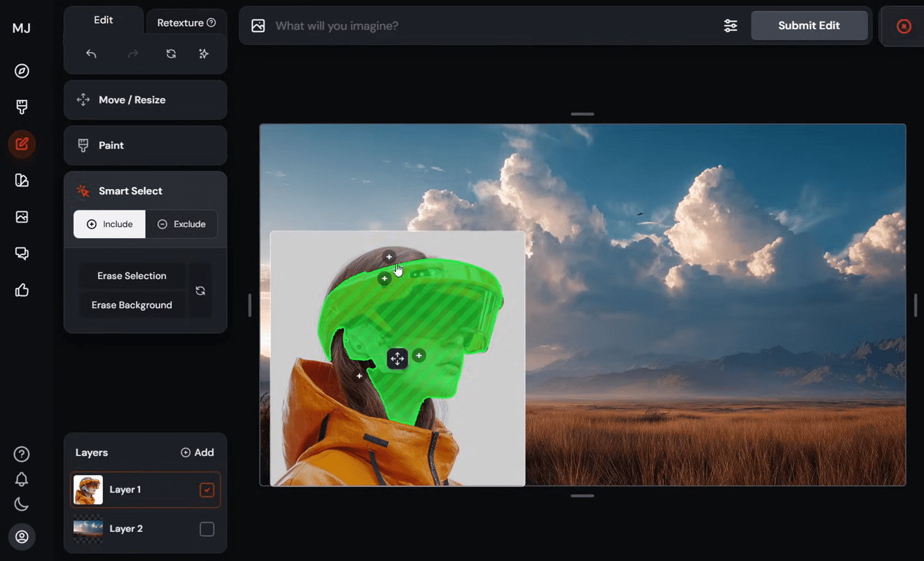Image resolution: width=924 pixels, height=561 pixels.
Task: Click the Erase Background button
Action: pos(131,305)
